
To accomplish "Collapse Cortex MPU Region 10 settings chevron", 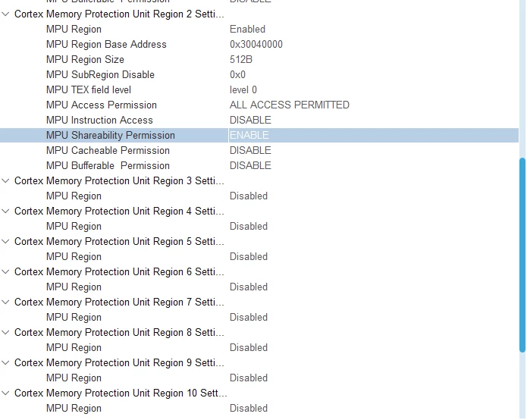I will tap(5, 393).
